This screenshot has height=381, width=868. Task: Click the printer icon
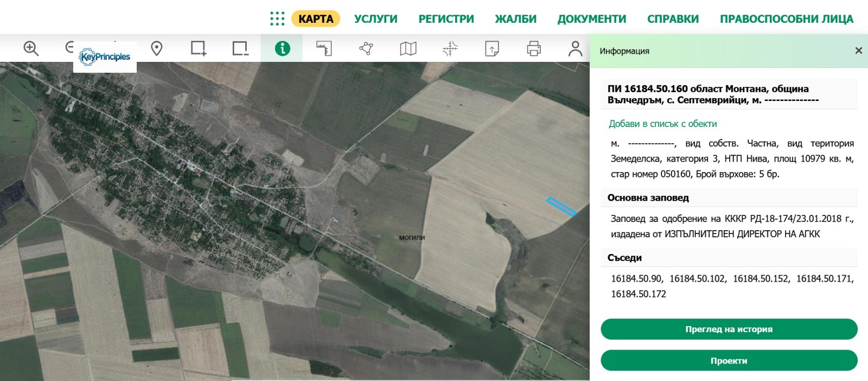pos(534,48)
